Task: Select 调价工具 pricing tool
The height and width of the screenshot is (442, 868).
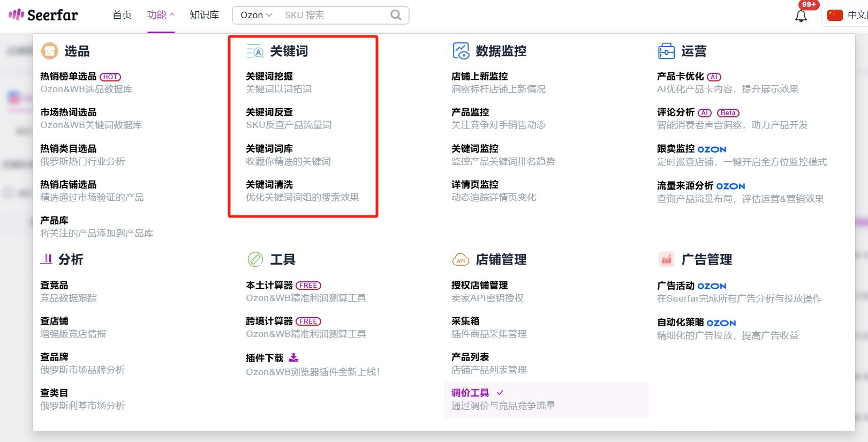Action: (546, 400)
